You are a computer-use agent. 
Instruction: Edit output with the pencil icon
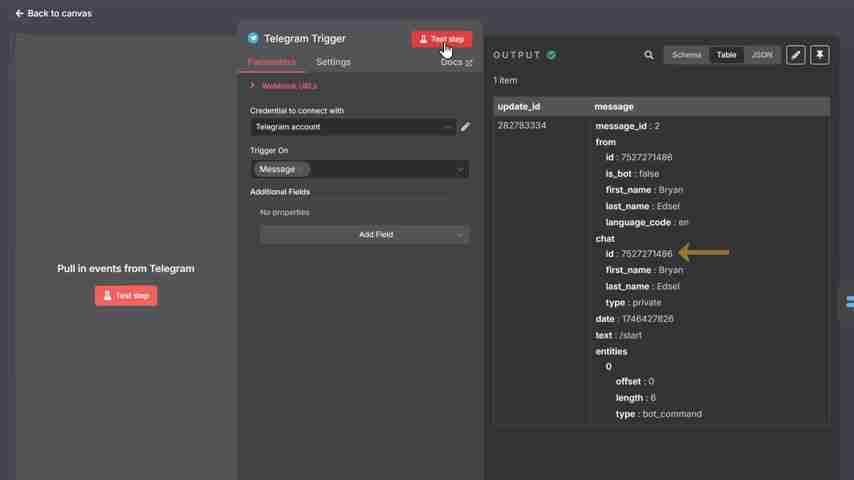click(x=796, y=55)
